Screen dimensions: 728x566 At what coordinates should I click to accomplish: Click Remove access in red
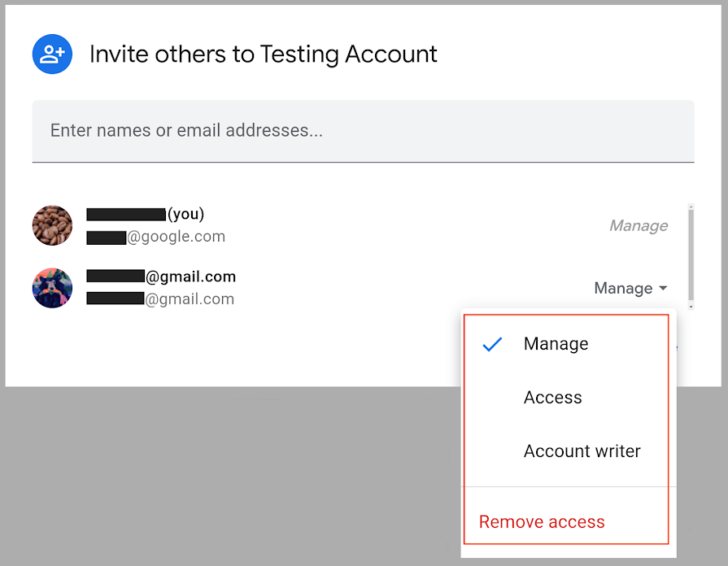pyautogui.click(x=542, y=521)
